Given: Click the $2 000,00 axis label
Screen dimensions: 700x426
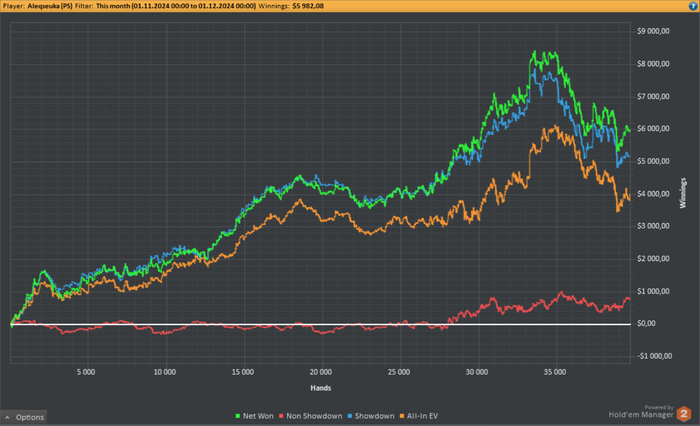Looking at the screenshot, I should click(x=653, y=258).
